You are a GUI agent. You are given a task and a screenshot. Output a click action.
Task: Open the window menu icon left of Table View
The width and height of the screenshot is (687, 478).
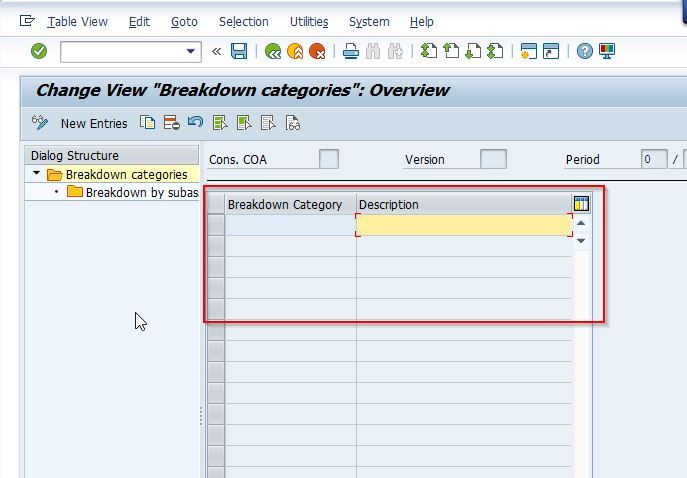(x=27, y=21)
